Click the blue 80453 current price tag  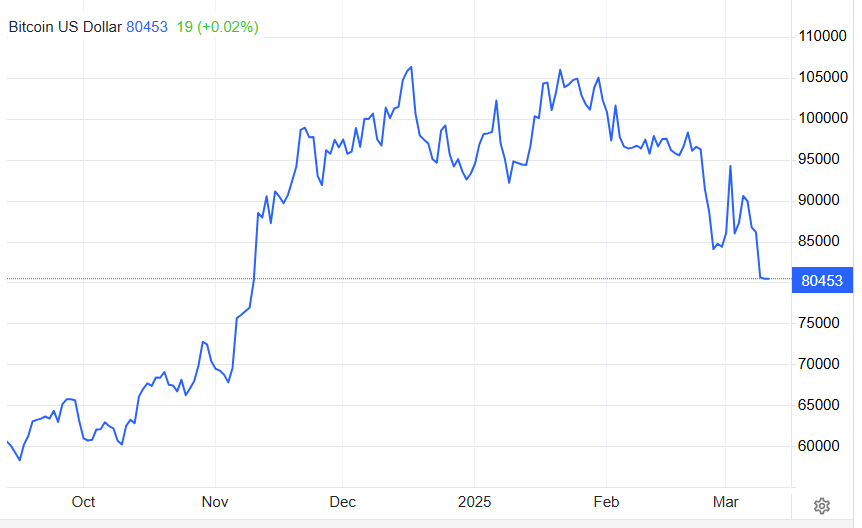(822, 280)
